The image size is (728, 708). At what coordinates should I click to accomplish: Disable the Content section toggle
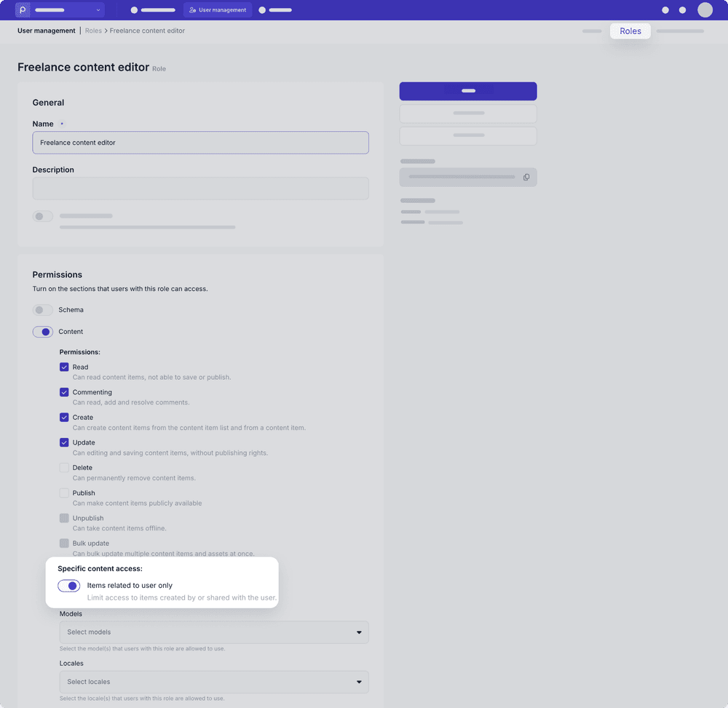(x=43, y=332)
